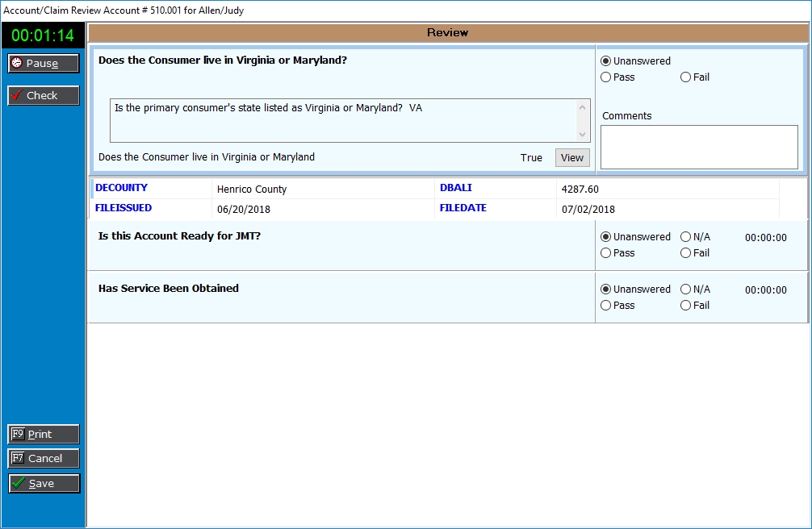Viewport: 812px width, 529px height.
Task: Select Pass for Virginia or Maryland question
Action: [606, 77]
